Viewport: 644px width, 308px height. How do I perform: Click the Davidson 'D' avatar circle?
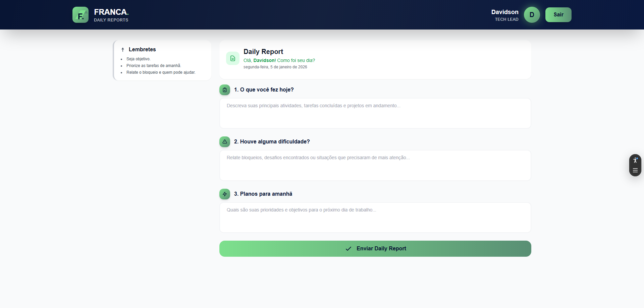click(532, 15)
